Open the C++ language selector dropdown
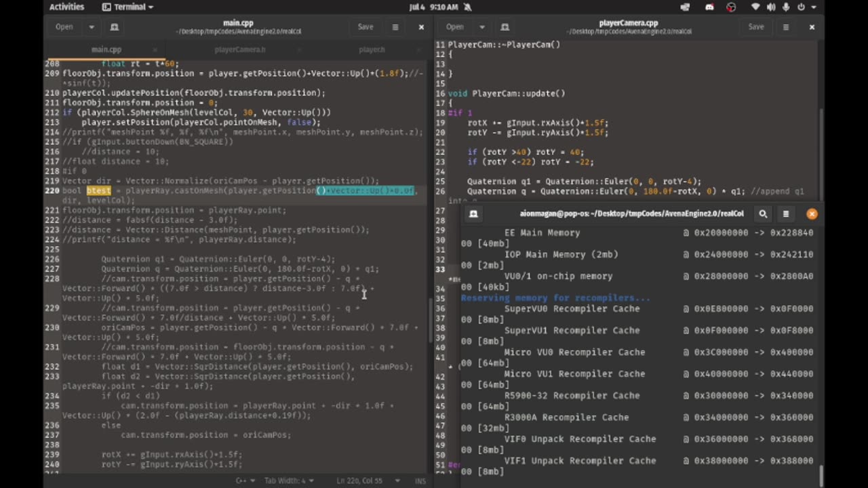Screen dimensions: 868x488 point(245,481)
